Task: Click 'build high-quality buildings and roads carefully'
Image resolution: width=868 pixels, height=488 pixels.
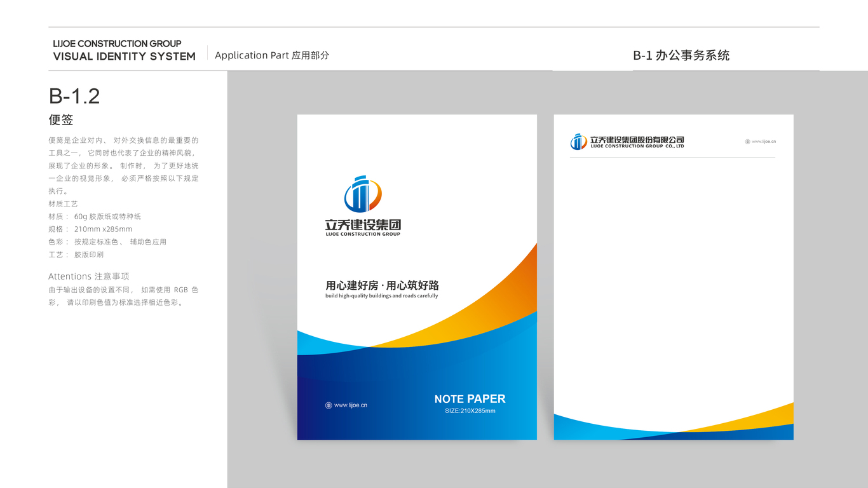Action: [382, 296]
